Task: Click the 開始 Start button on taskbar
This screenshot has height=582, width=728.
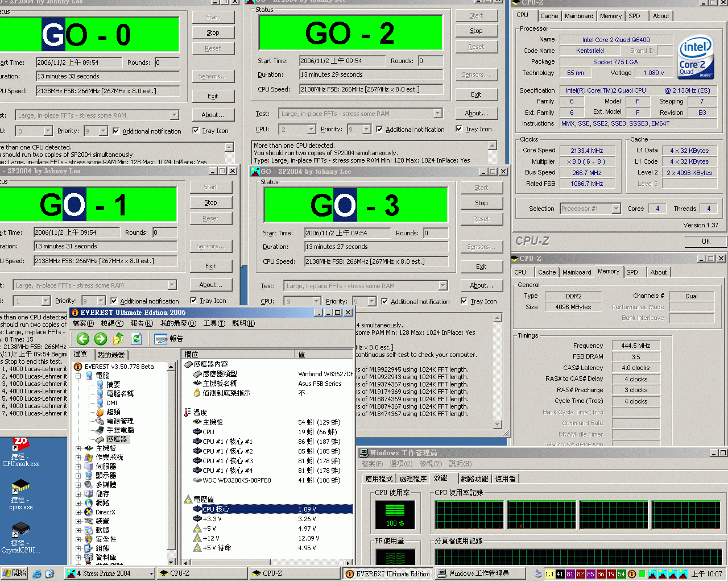Action: click(x=14, y=573)
